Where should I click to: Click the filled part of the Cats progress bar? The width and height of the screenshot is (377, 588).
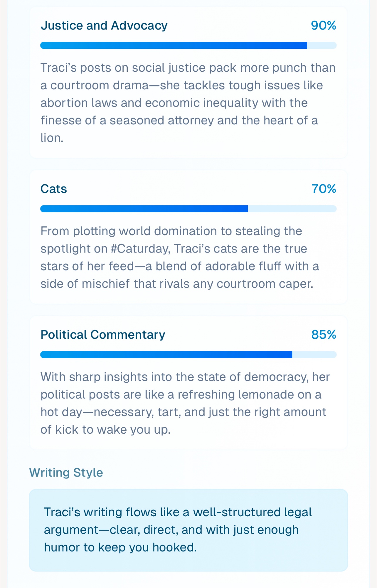(x=144, y=209)
